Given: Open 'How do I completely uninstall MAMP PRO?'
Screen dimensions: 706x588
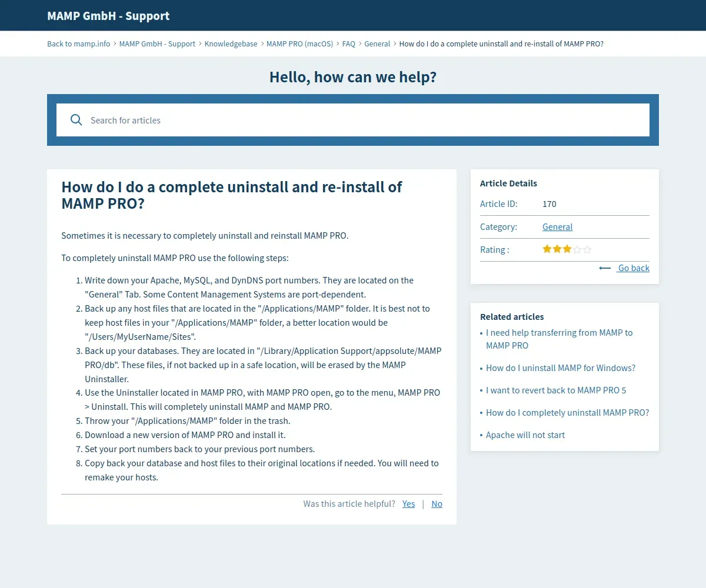Looking at the screenshot, I should (568, 413).
